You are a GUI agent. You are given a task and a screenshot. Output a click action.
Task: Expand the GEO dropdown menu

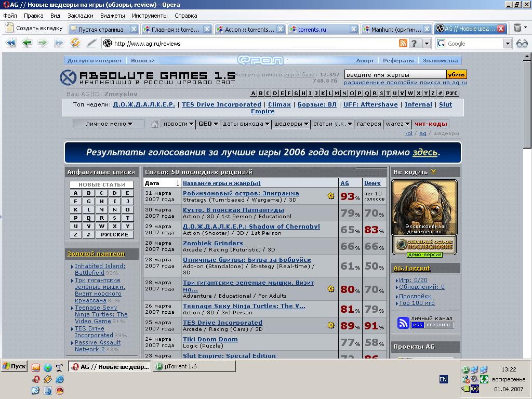pyautogui.click(x=208, y=124)
